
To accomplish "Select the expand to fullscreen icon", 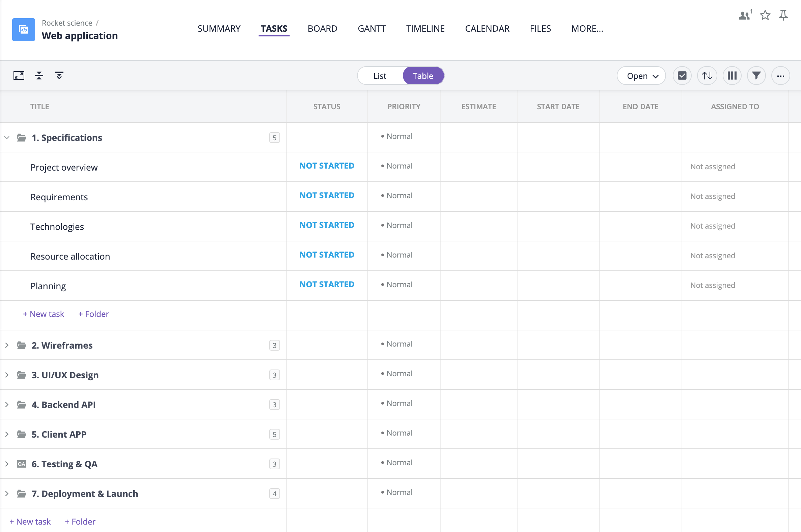I will click(19, 75).
